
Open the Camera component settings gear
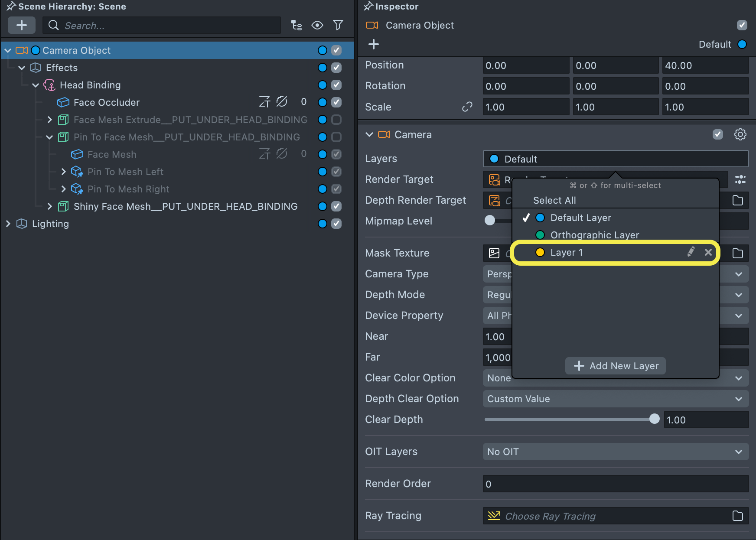[740, 135]
